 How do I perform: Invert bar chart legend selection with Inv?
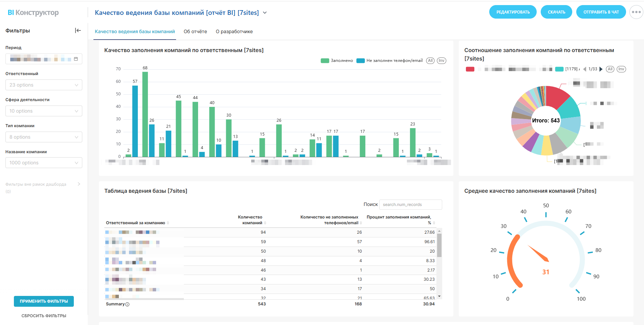[x=441, y=61]
